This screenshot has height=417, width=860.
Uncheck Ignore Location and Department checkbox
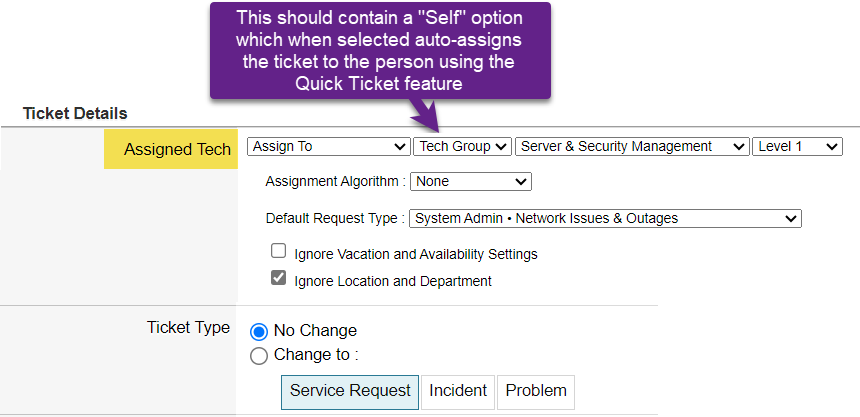(279, 279)
